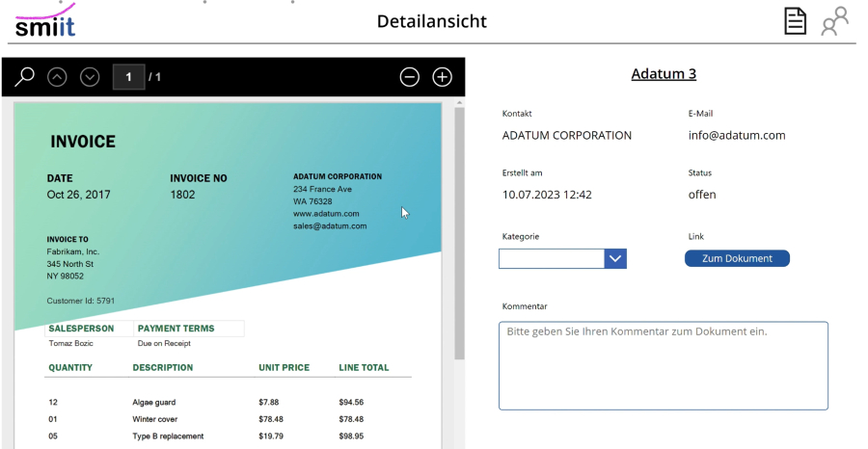868x449 pixels.
Task: Click the www.adatum.com text in invoice
Action: point(326,213)
